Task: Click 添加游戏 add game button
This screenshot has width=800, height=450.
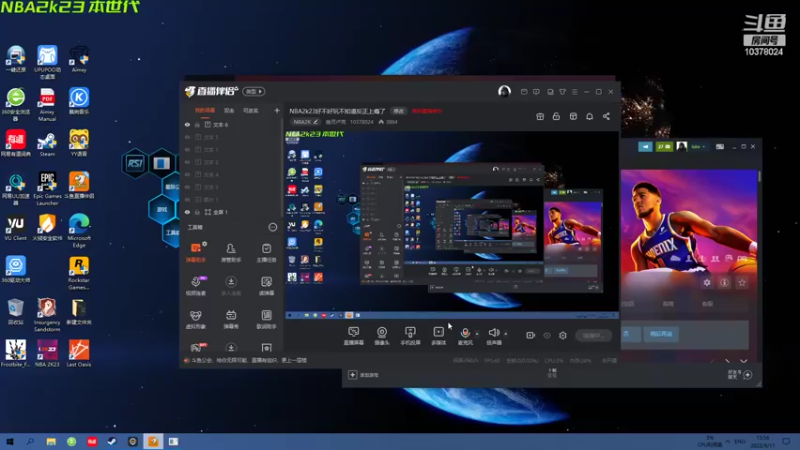Action: 364,375
